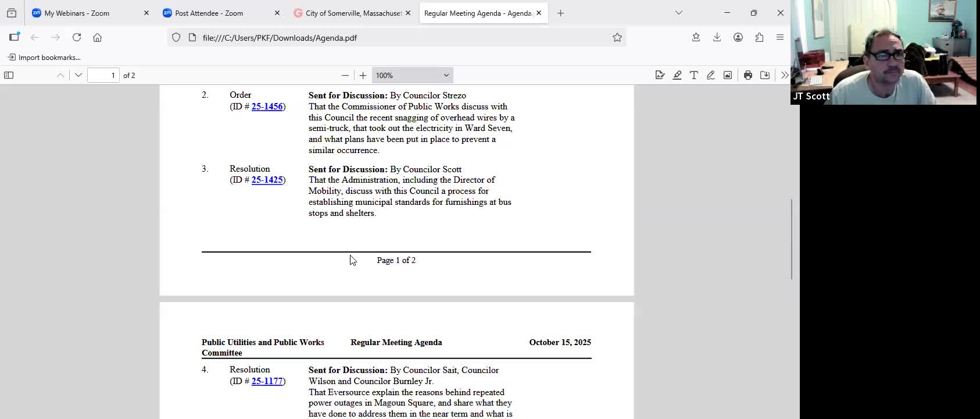
Task: Open tracking protection shield info
Action: [x=176, y=38]
